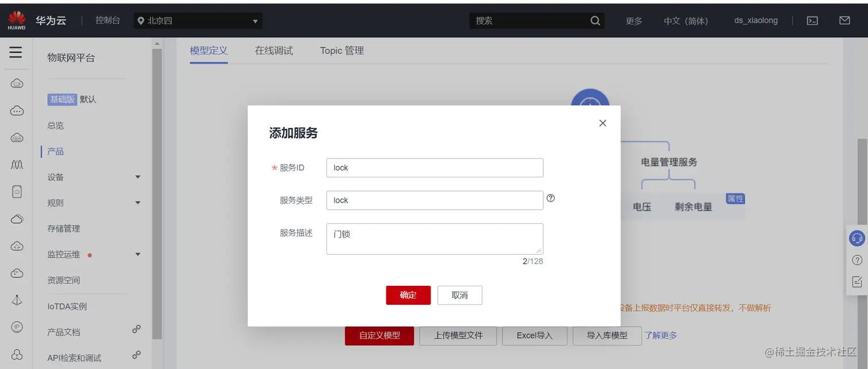The width and height of the screenshot is (868, 369).
Task: Open 总览 in the sidebar
Action: coord(56,126)
